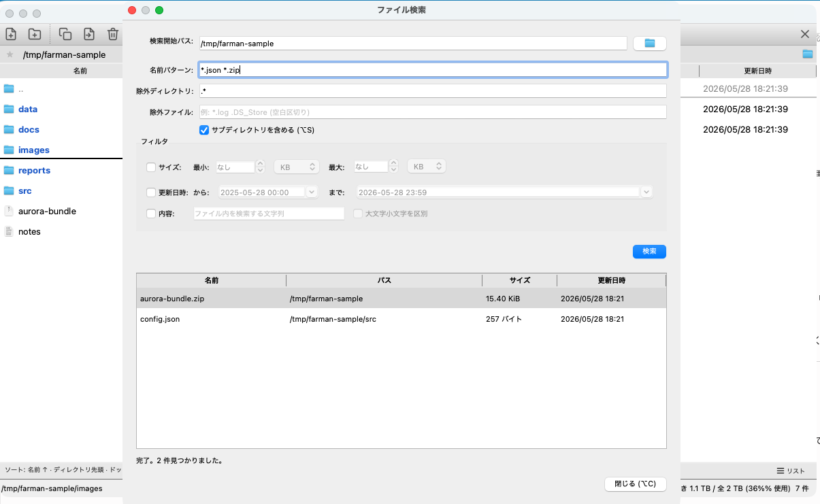Click /tmp/farman-sample/src path cell
This screenshot has width=820, height=504.
point(333,319)
